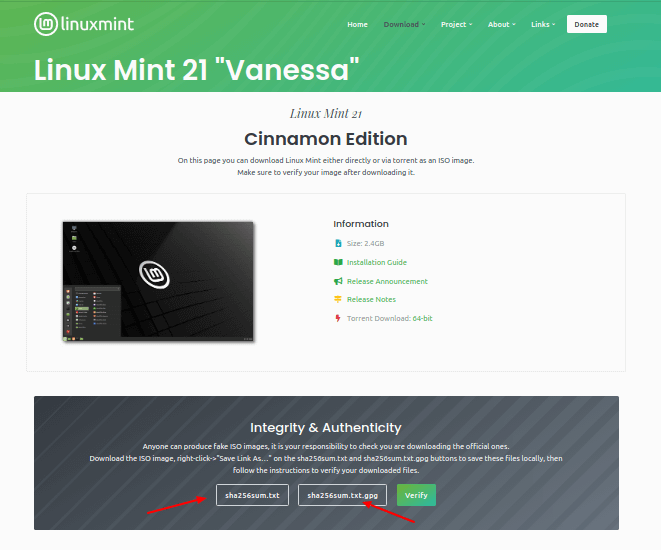Go to the Home menu item

[x=357, y=24]
